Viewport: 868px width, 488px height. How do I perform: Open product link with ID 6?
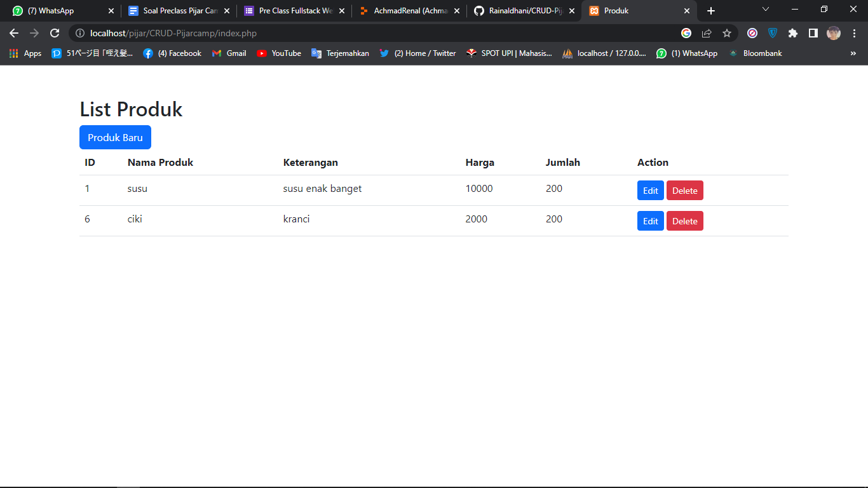87,219
